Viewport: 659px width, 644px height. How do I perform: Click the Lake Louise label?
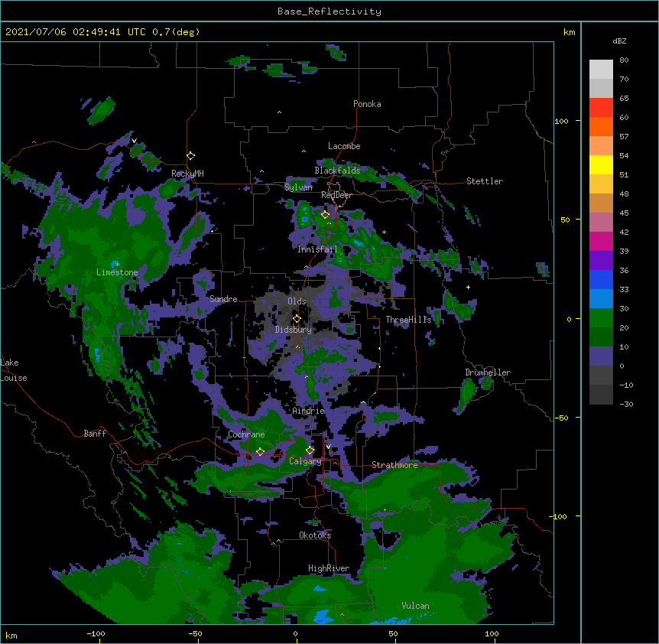(x=14, y=370)
